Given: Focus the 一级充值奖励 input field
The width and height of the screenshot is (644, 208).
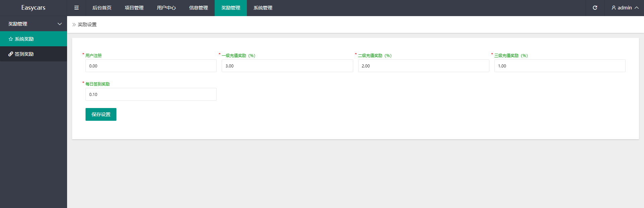Looking at the screenshot, I should [x=287, y=66].
